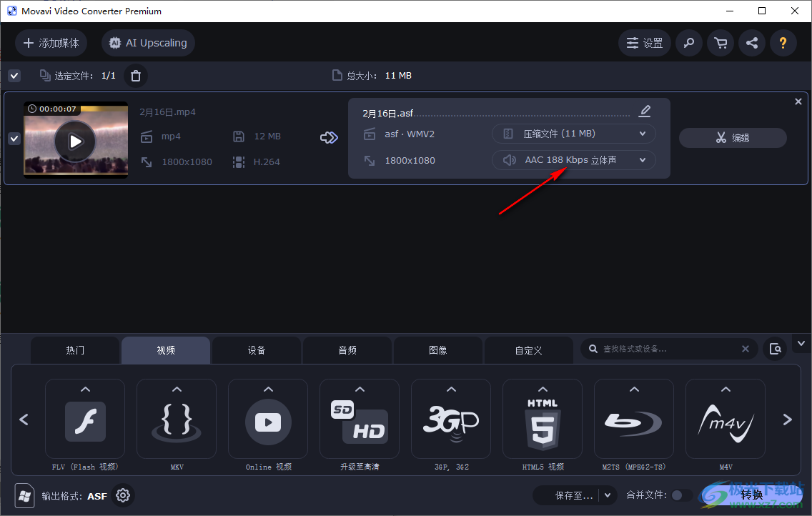The height and width of the screenshot is (516, 812).
Task: Rename output file with pencil icon
Action: tap(645, 111)
